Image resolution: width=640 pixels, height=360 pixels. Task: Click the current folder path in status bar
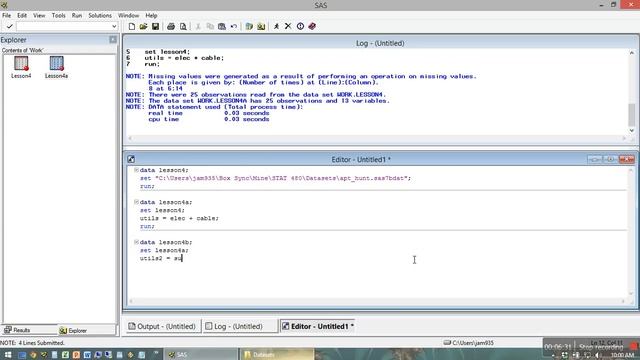[x=469, y=343]
